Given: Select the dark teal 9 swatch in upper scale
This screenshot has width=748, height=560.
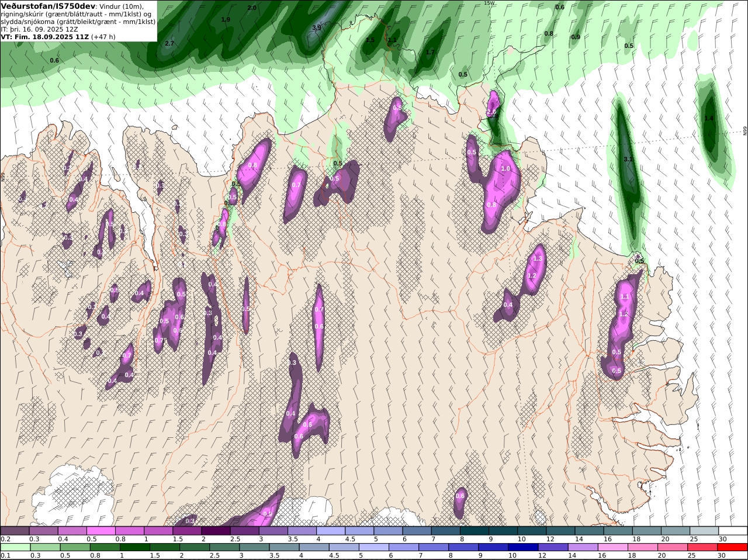Looking at the screenshot, I should [503, 531].
